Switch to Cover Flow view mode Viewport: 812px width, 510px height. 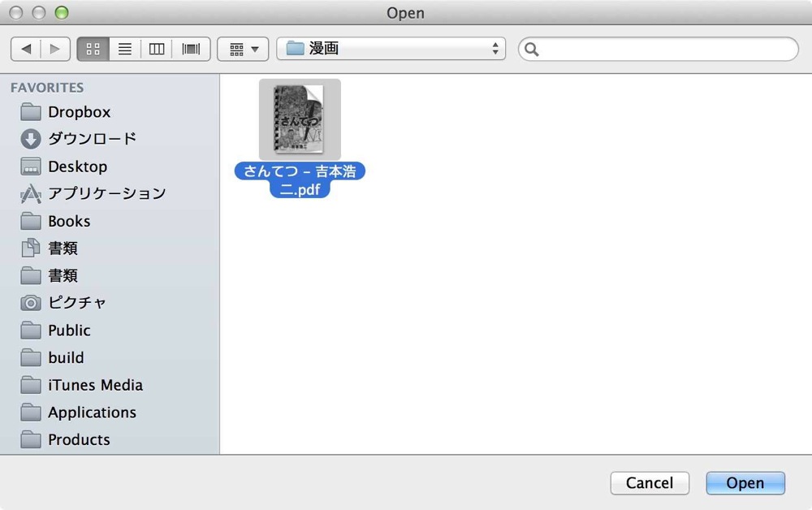(191, 50)
